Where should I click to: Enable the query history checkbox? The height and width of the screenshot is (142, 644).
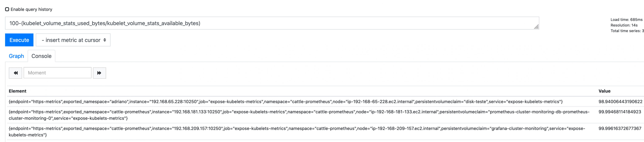(7, 9)
